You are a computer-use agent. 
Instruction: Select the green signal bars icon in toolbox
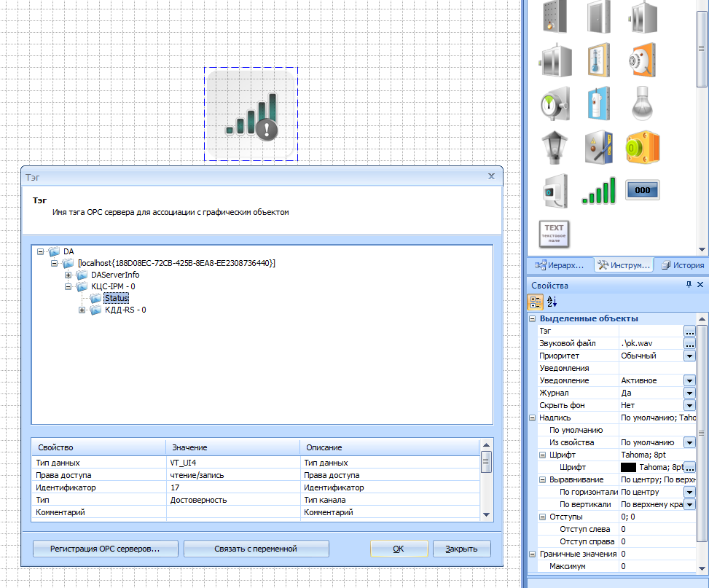point(598,191)
